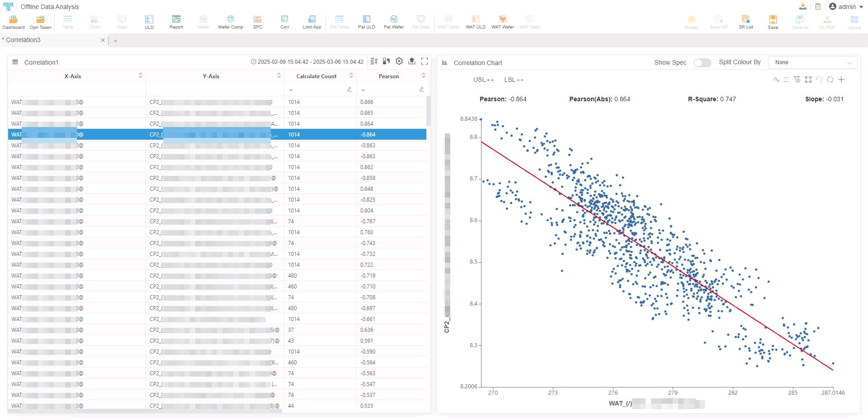
Task: Open the Corr correlation tool
Action: 284,21
